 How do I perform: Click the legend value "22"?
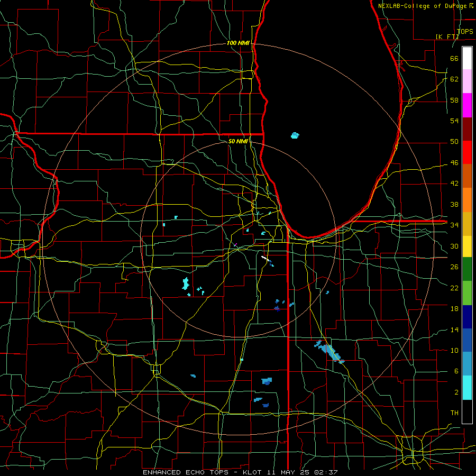[454, 288]
